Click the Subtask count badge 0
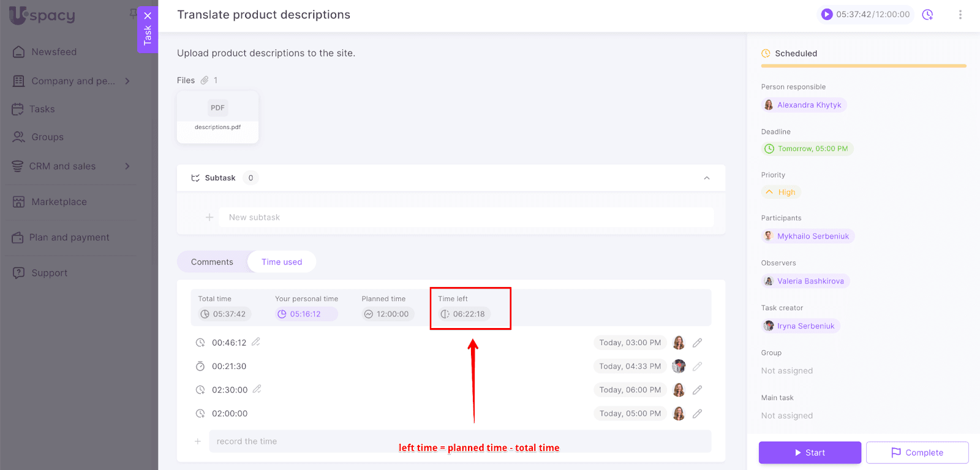980x470 pixels. tap(251, 178)
